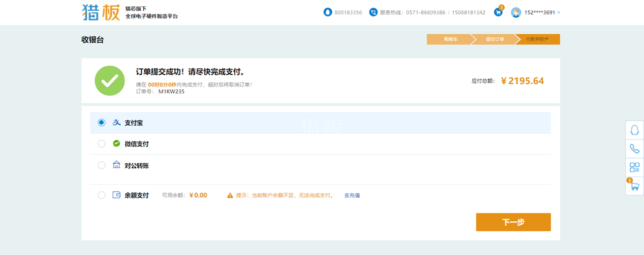
Task: Click the QQ icon next to 800183356
Action: (328, 12)
